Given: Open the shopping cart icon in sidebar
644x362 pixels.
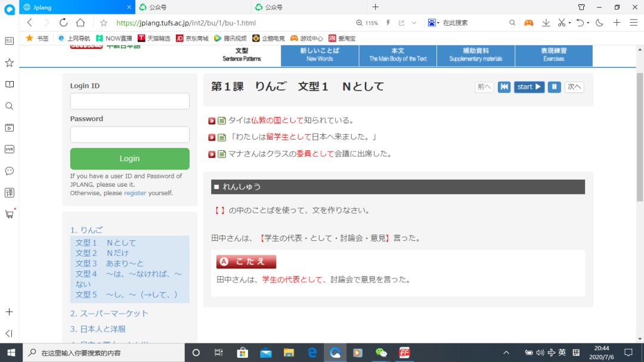Looking at the screenshot, I should 9,214.
